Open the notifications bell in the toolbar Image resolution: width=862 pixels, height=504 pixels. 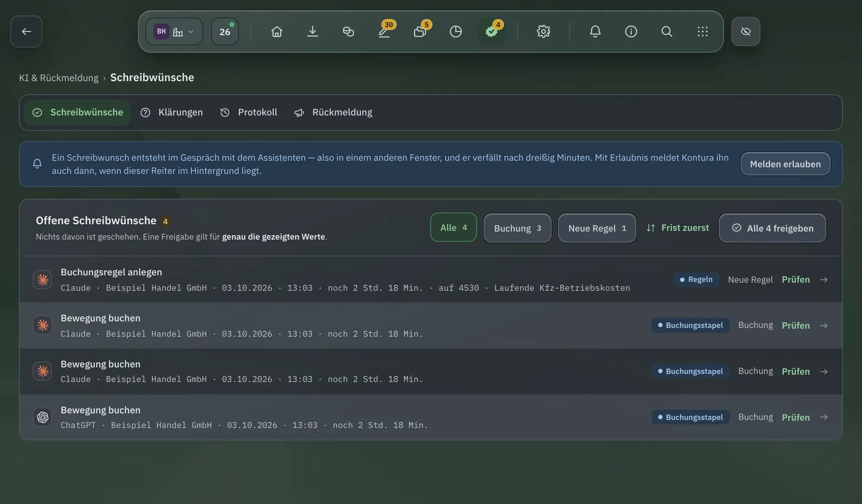(595, 31)
